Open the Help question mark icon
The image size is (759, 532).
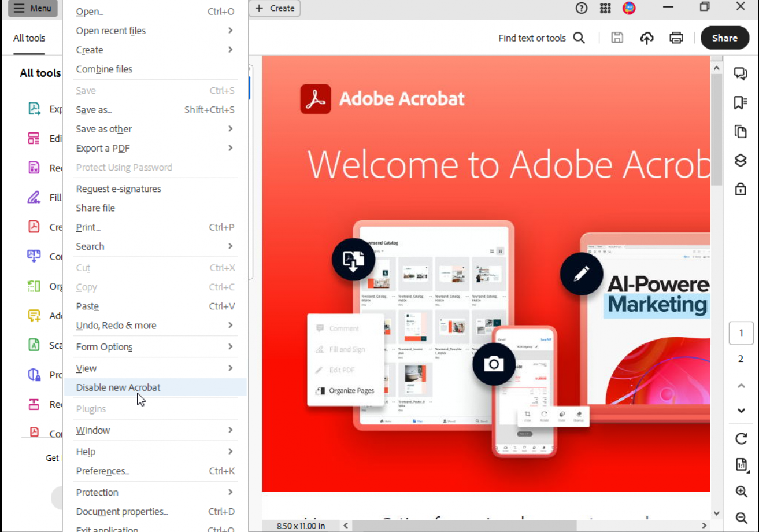[582, 8]
